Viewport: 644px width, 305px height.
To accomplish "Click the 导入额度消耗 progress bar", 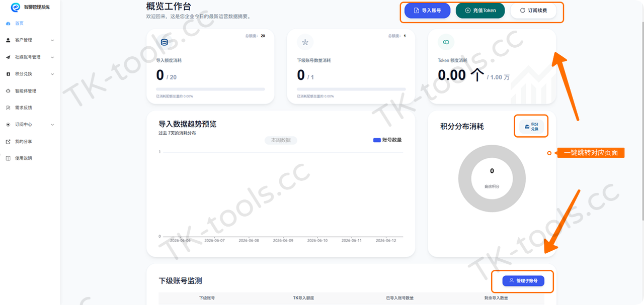I will [x=210, y=89].
